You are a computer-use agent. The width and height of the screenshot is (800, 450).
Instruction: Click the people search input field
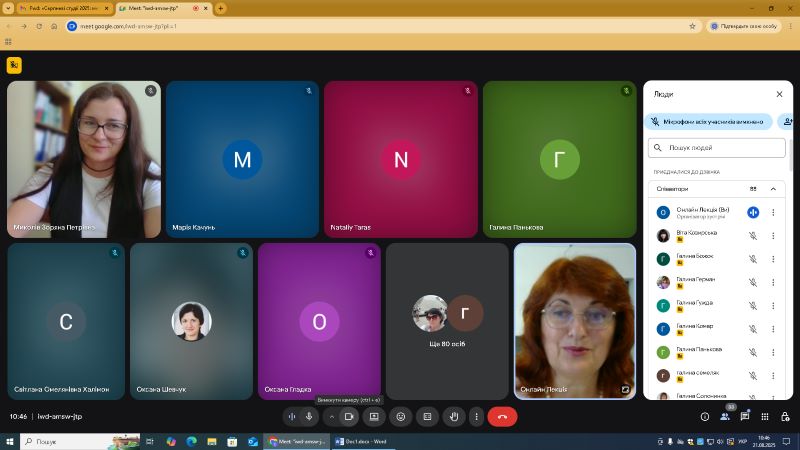[718, 147]
